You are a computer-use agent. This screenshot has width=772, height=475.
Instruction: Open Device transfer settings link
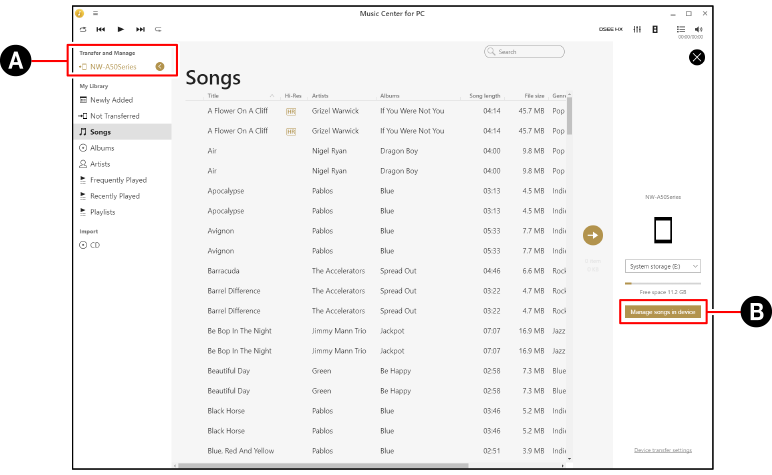click(663, 450)
